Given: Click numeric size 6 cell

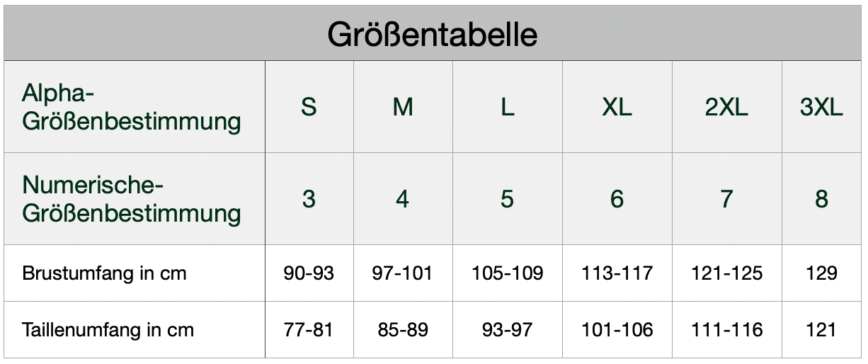Looking at the screenshot, I should (x=617, y=200).
